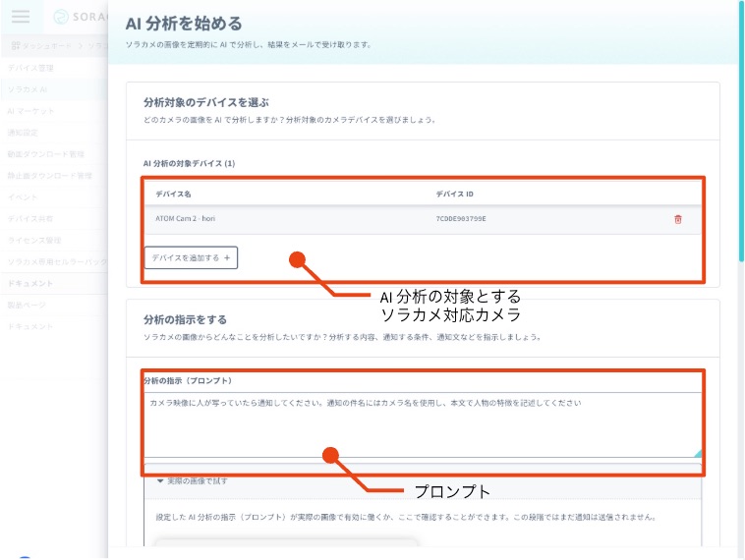Go to ダッシュボード breadcrumb
This screenshot has width=745, height=560.
pyautogui.click(x=42, y=45)
